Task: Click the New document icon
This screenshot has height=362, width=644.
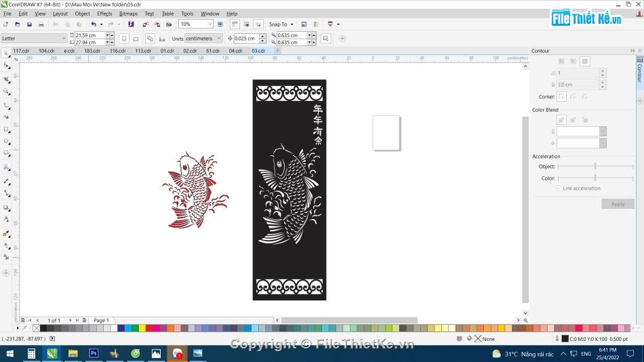Action: (x=5, y=24)
